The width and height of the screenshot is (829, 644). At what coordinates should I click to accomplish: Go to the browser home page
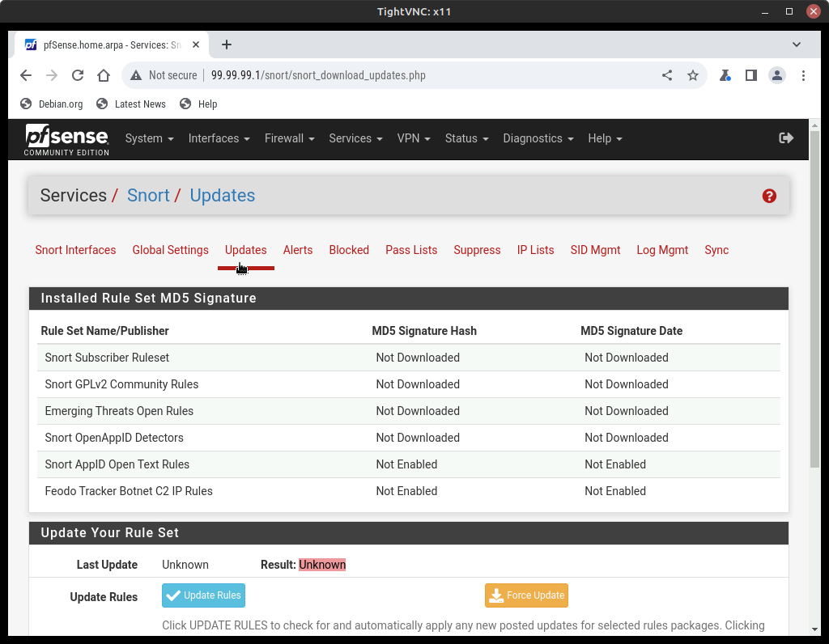coord(104,75)
